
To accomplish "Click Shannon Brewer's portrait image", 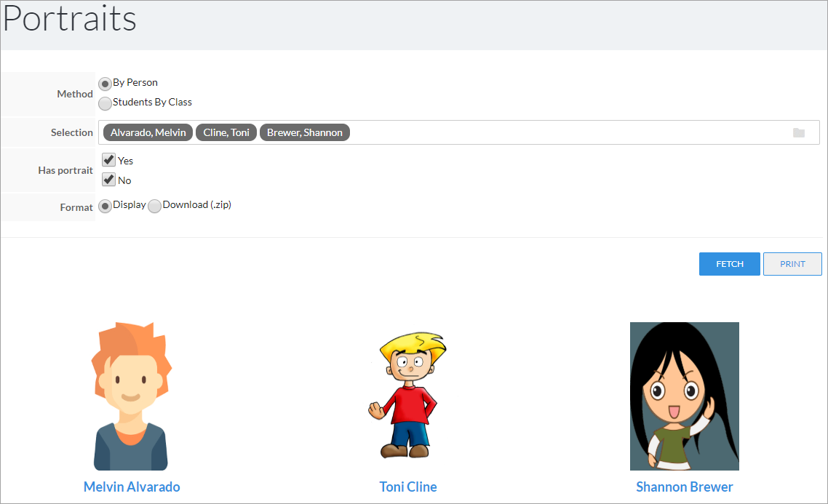I will 685,396.
